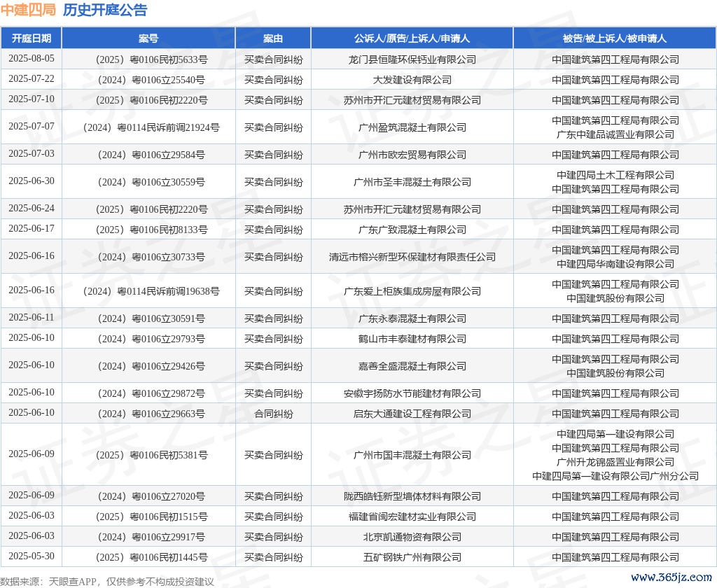
Task: Select the 案由 column header
Action: pyautogui.click(x=273, y=38)
